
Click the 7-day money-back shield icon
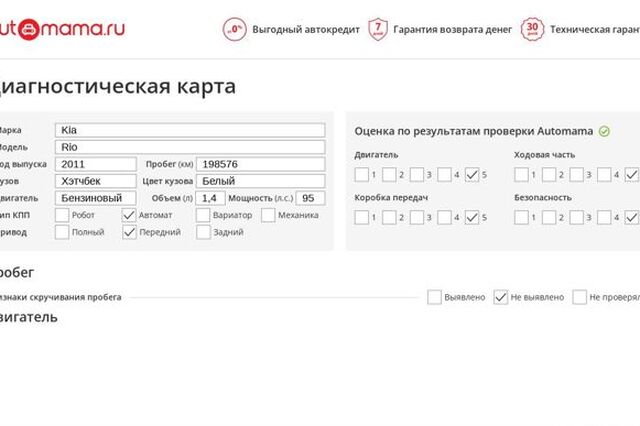(378, 29)
